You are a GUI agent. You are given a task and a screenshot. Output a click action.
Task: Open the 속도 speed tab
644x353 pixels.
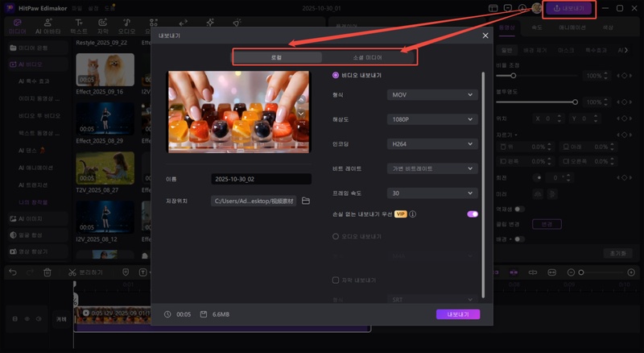537,27
